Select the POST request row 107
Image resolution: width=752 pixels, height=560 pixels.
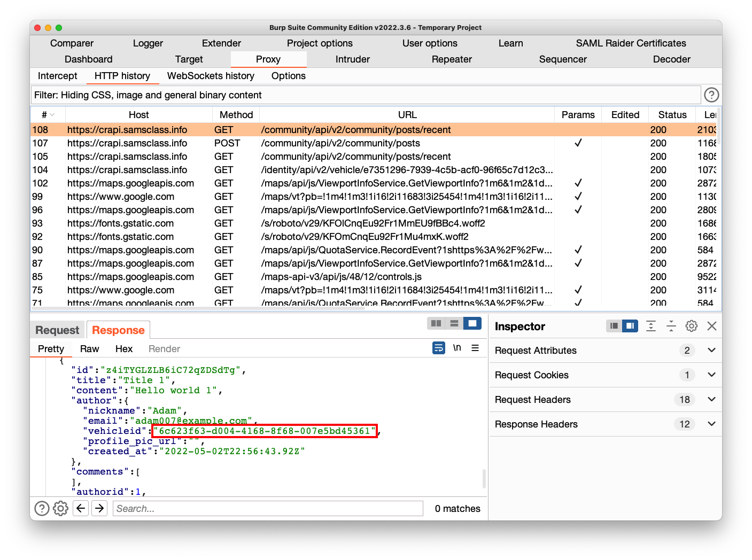pos(342,143)
